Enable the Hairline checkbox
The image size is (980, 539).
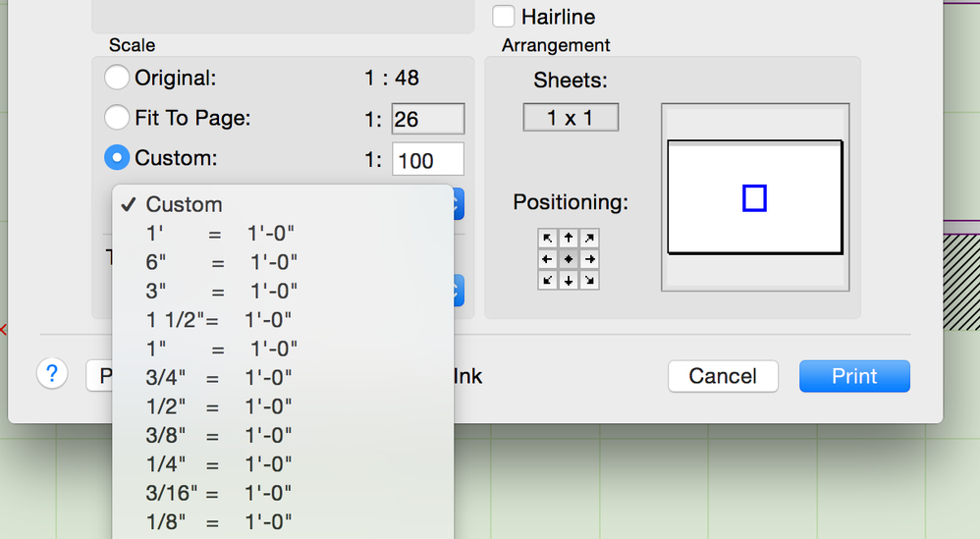coord(504,16)
